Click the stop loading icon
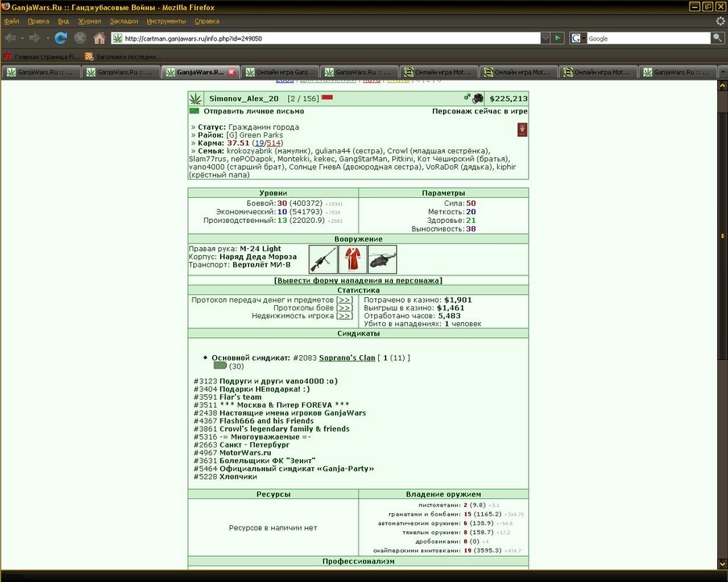This screenshot has height=582, width=728. [x=80, y=38]
